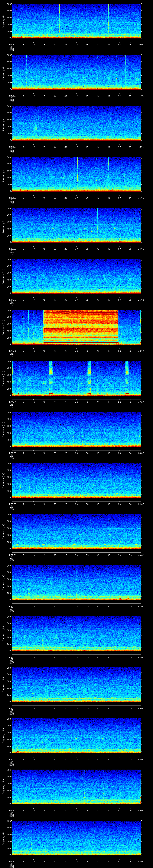Click the 11:41:00 start time label
The width and height of the screenshot is (153, 868).
[12, 657]
